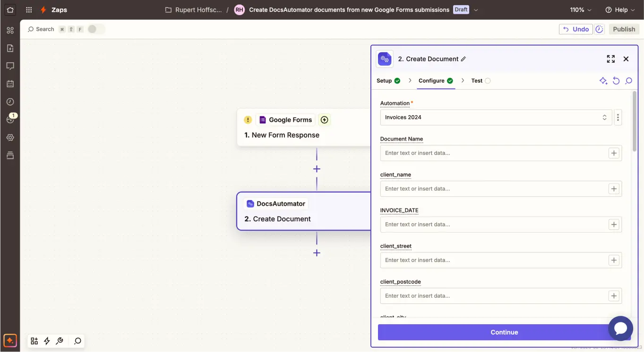Open Zapier Copilot via the sparkle icon

coord(603,80)
